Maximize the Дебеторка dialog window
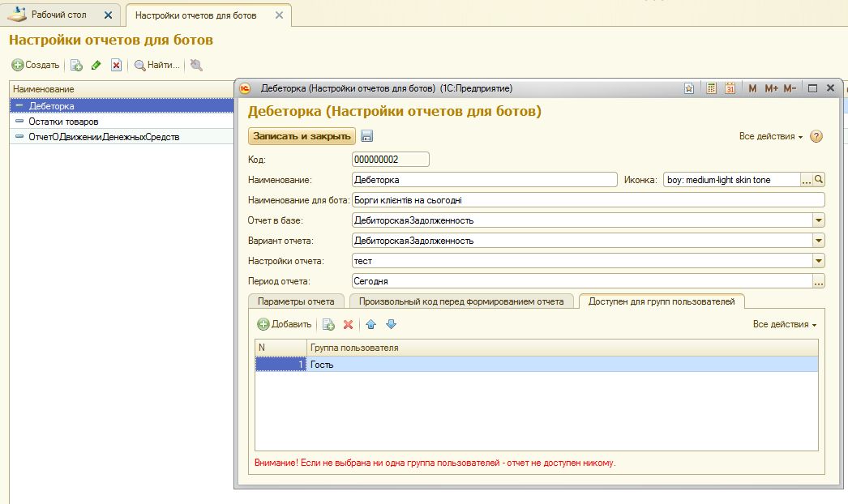 (x=812, y=88)
